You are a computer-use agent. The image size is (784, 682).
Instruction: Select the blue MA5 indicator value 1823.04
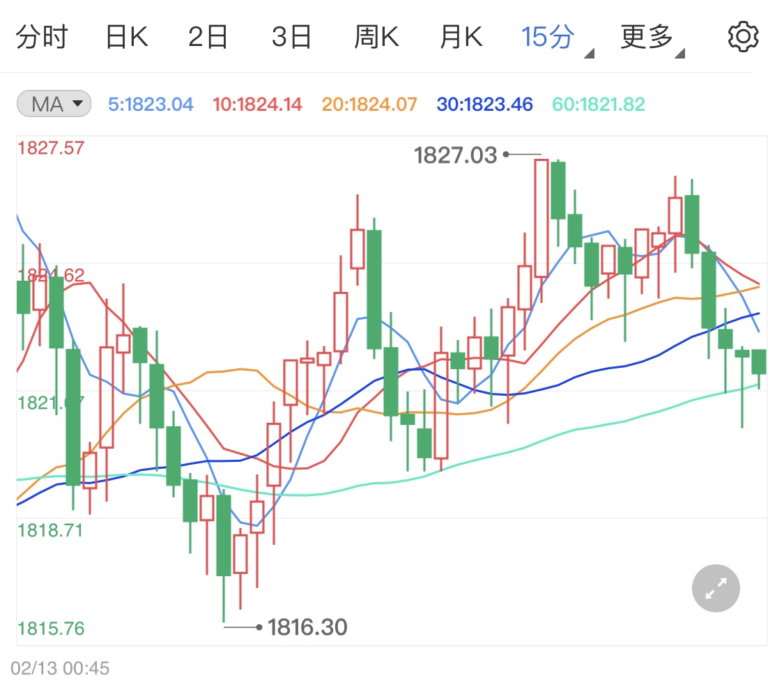tap(151, 104)
